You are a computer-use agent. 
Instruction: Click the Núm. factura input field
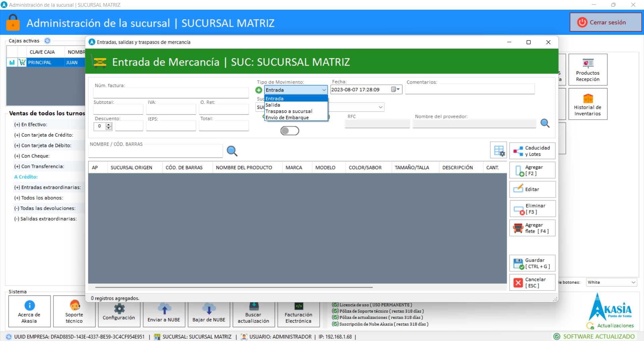[171, 93]
